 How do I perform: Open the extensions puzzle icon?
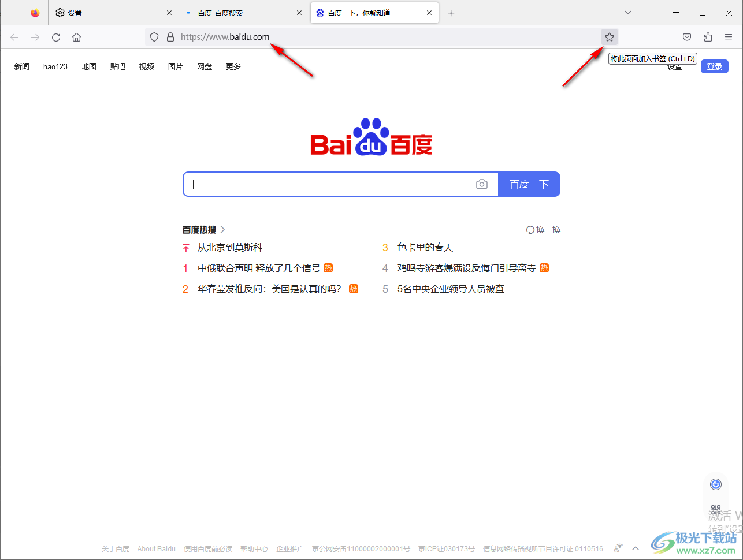(708, 37)
